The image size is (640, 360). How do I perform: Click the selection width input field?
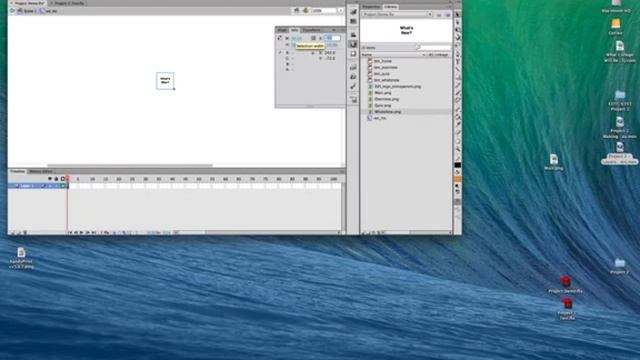click(297, 38)
